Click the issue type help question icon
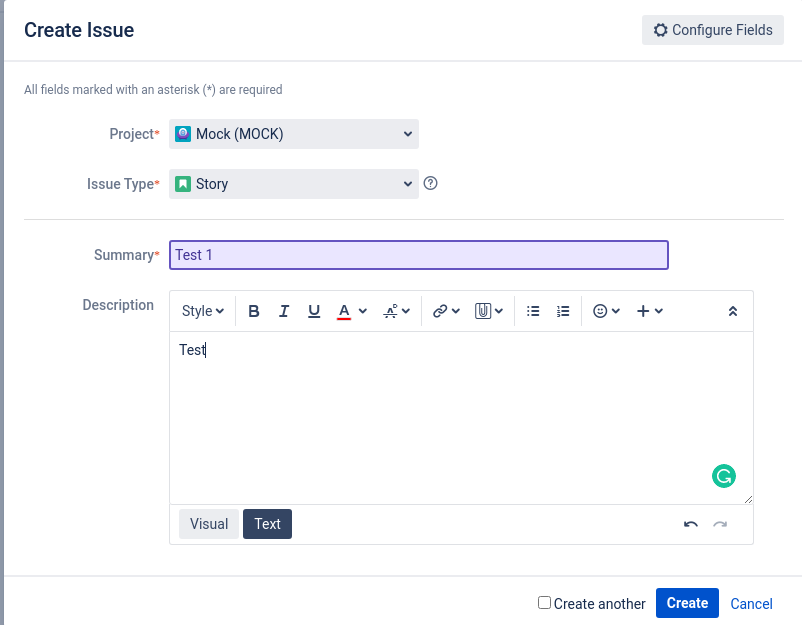The image size is (802, 625). tap(431, 183)
